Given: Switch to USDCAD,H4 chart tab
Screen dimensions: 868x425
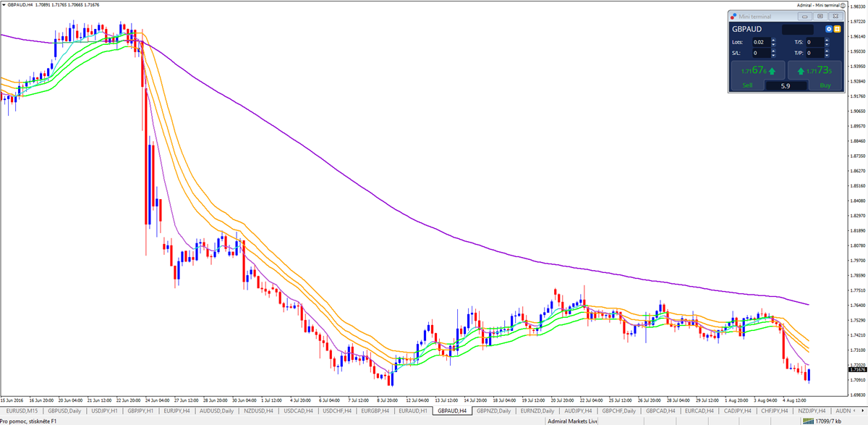Looking at the screenshot, I should tap(299, 411).
